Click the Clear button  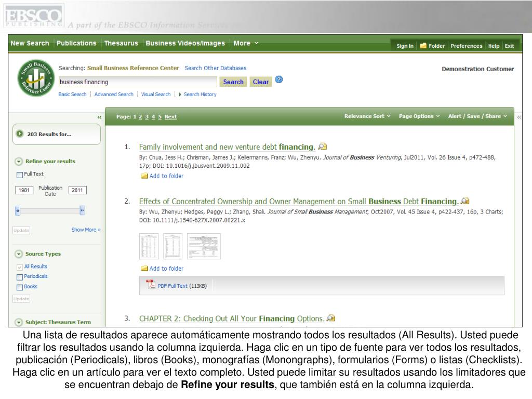pyautogui.click(x=261, y=82)
